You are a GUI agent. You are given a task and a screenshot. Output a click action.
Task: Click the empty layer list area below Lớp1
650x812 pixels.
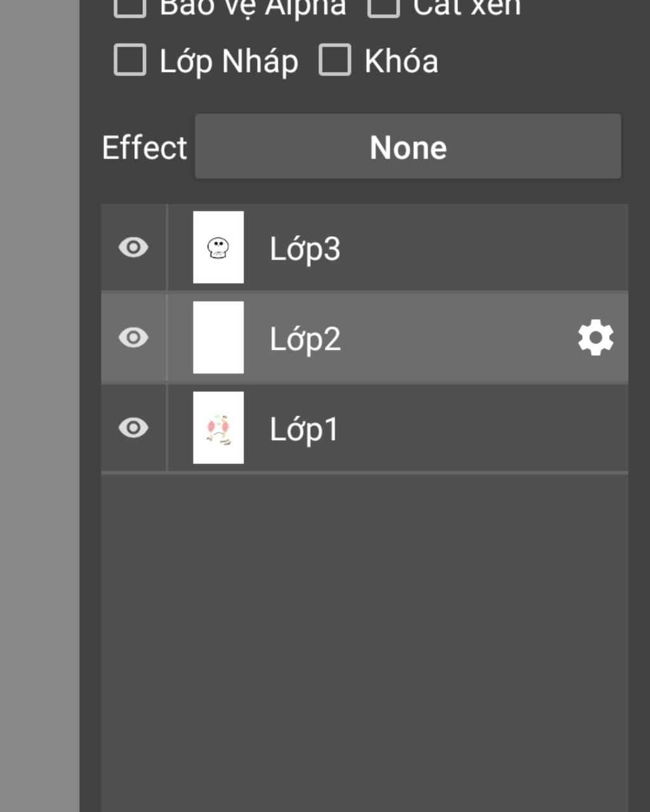(364, 641)
